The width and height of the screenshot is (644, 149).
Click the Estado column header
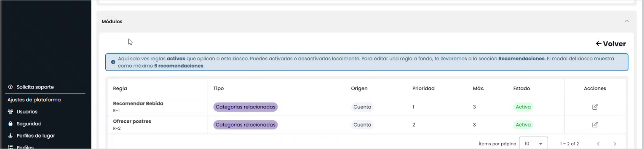tap(522, 88)
